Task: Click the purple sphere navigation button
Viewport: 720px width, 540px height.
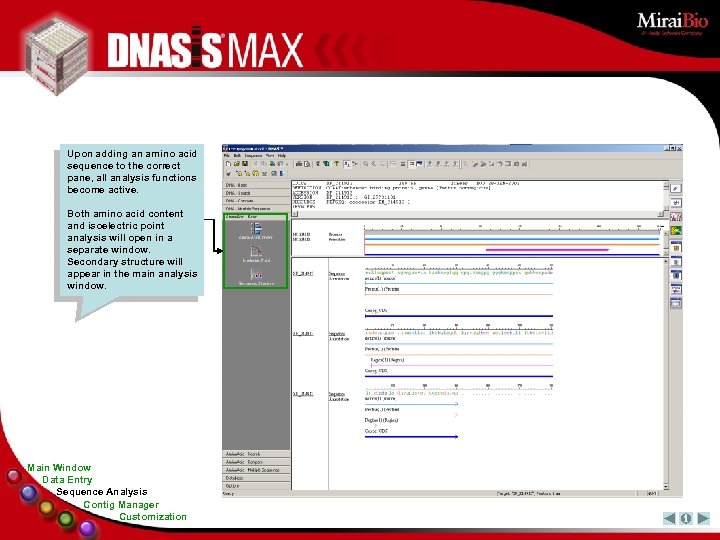Action: pyautogui.click(x=87, y=529)
